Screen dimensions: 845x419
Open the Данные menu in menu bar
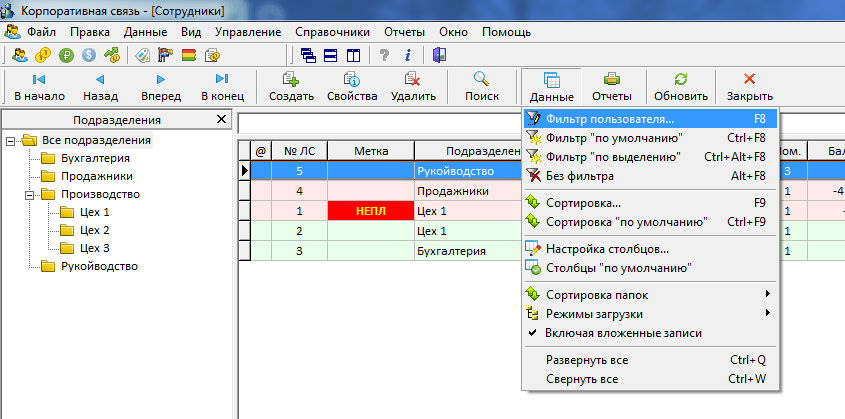point(146,32)
